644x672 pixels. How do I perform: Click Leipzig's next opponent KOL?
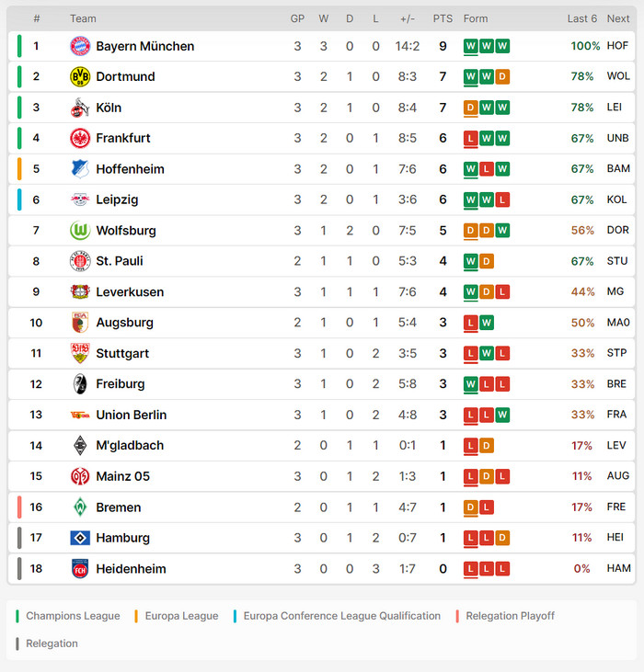click(616, 199)
